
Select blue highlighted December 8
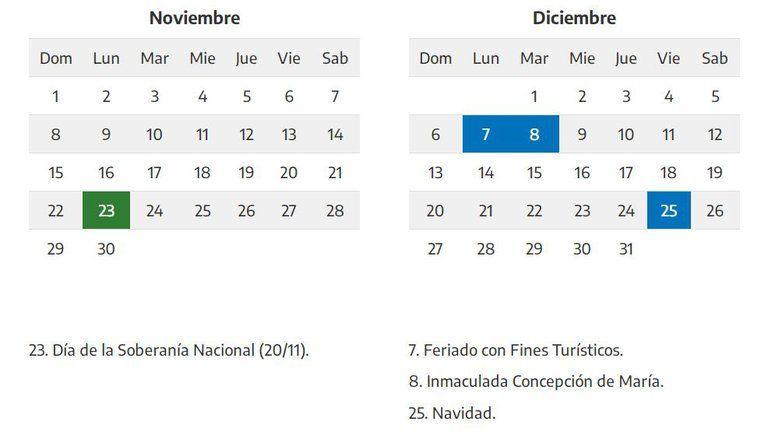pyautogui.click(x=534, y=135)
